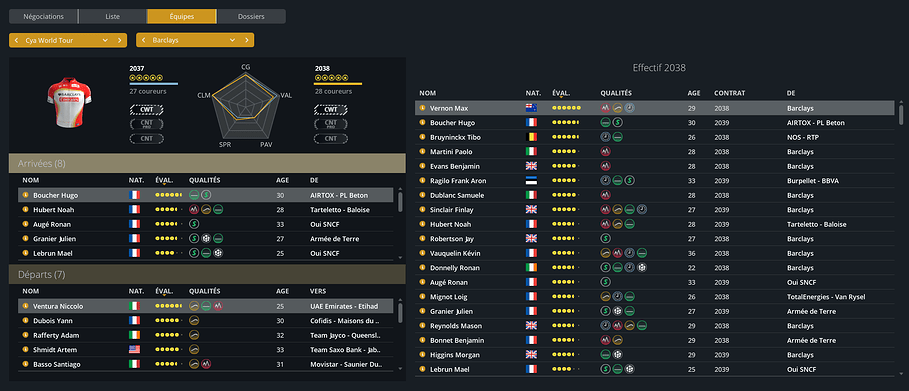Click the info icon beside Donnelly Ronan
Viewport: 909px width, 391px height.
(x=423, y=267)
